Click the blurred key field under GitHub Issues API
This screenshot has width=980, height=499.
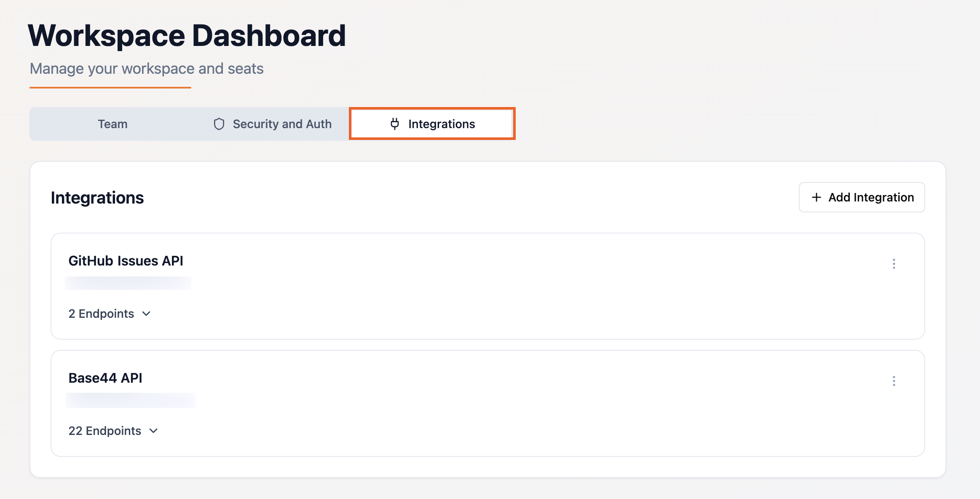click(129, 282)
